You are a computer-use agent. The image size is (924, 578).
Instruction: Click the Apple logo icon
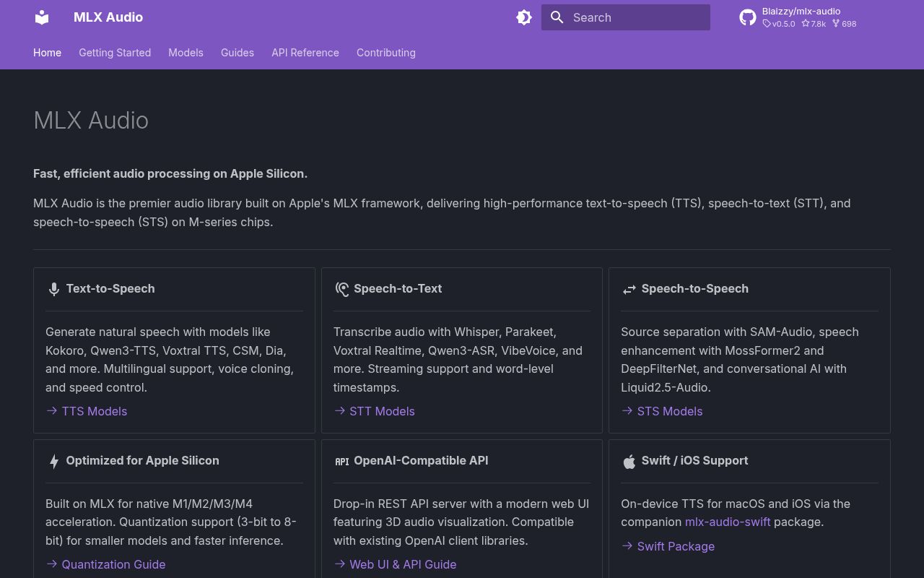tap(629, 461)
